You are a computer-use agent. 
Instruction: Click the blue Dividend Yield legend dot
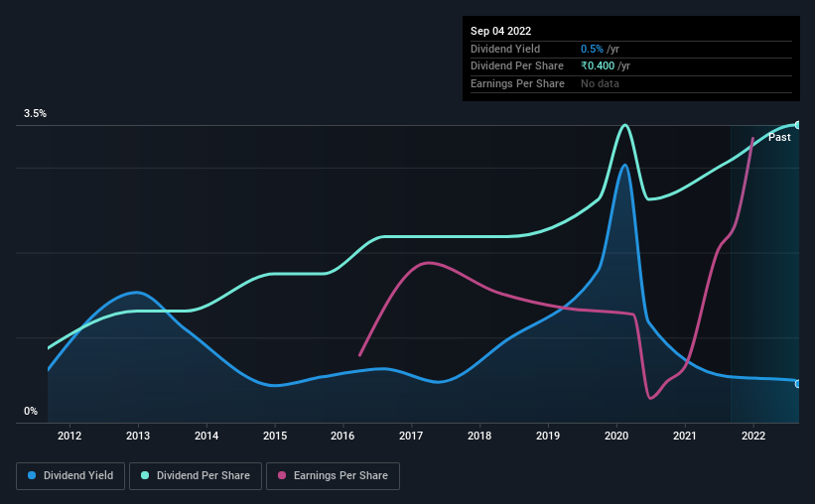[32, 475]
